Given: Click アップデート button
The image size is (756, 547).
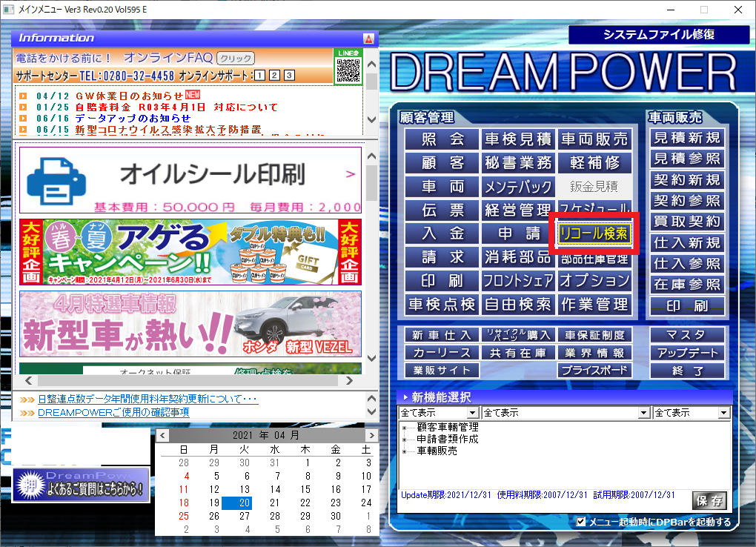Looking at the screenshot, I should coord(687,353).
